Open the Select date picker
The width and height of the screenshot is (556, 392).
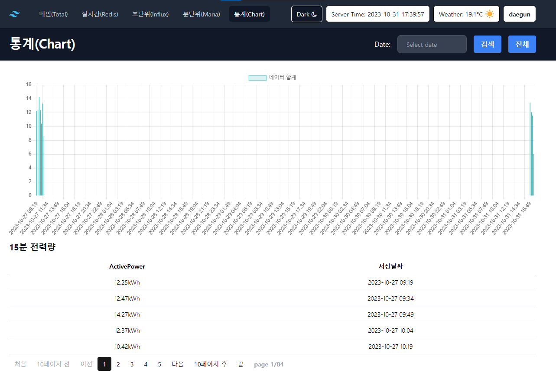pyautogui.click(x=432, y=44)
